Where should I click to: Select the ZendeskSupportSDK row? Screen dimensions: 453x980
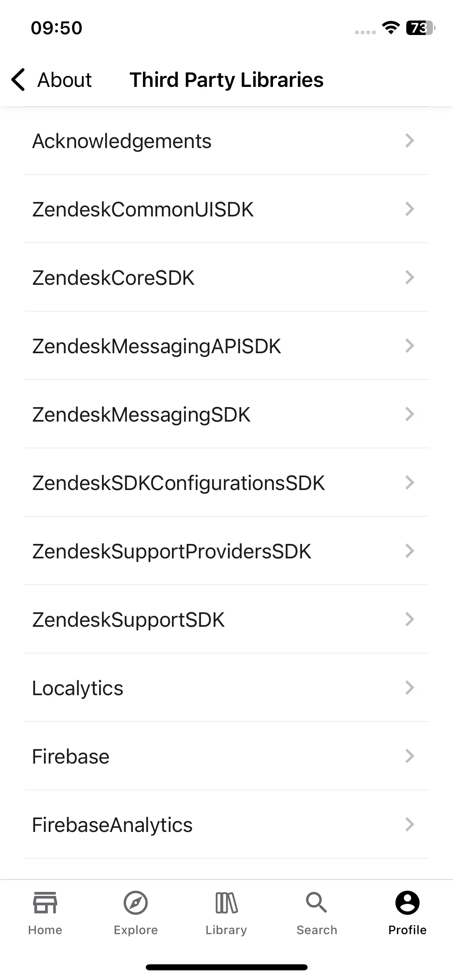coord(226,619)
